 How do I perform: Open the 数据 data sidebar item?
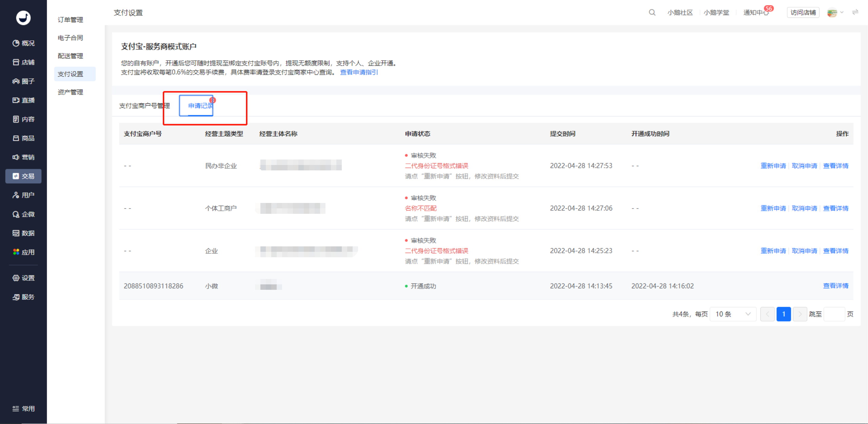tap(23, 233)
